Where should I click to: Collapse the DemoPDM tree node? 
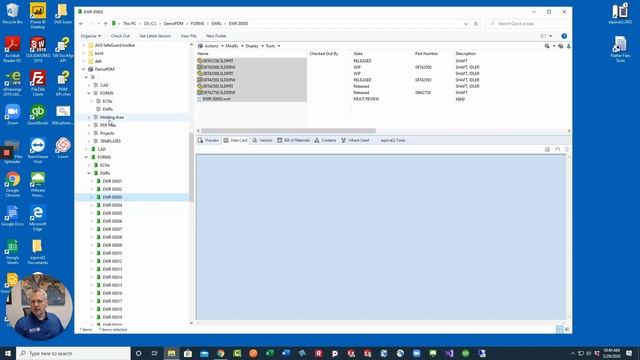point(84,69)
